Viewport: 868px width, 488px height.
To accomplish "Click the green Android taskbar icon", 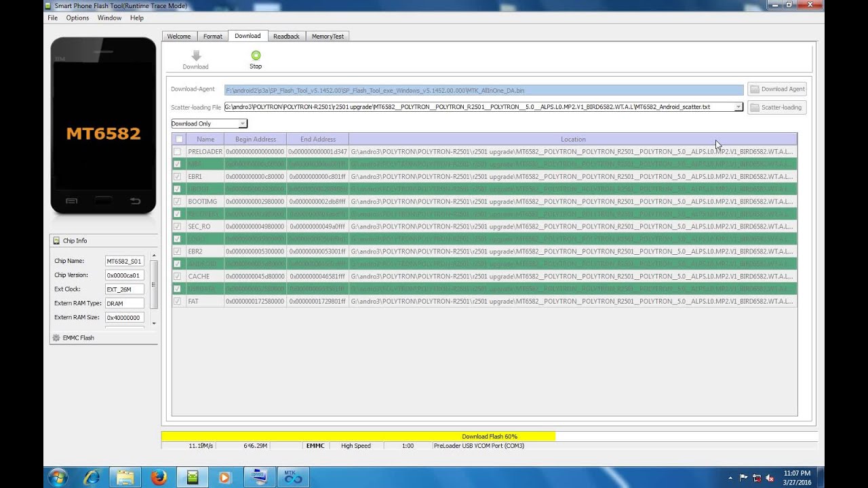I will tap(192, 477).
